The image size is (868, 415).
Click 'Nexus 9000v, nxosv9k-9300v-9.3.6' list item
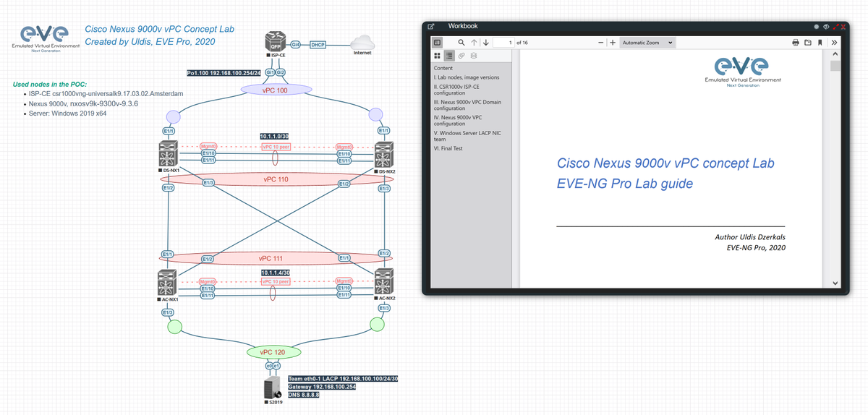[x=85, y=103]
